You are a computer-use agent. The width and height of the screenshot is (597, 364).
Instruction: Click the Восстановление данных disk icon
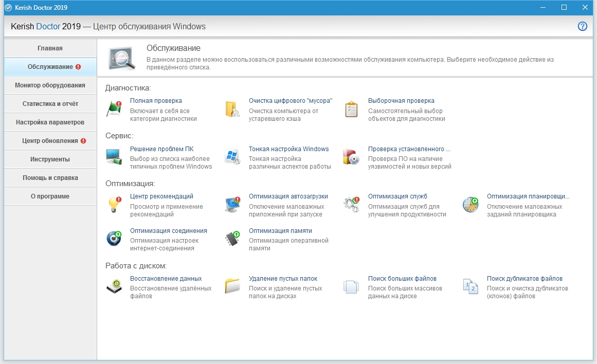pyautogui.click(x=114, y=286)
